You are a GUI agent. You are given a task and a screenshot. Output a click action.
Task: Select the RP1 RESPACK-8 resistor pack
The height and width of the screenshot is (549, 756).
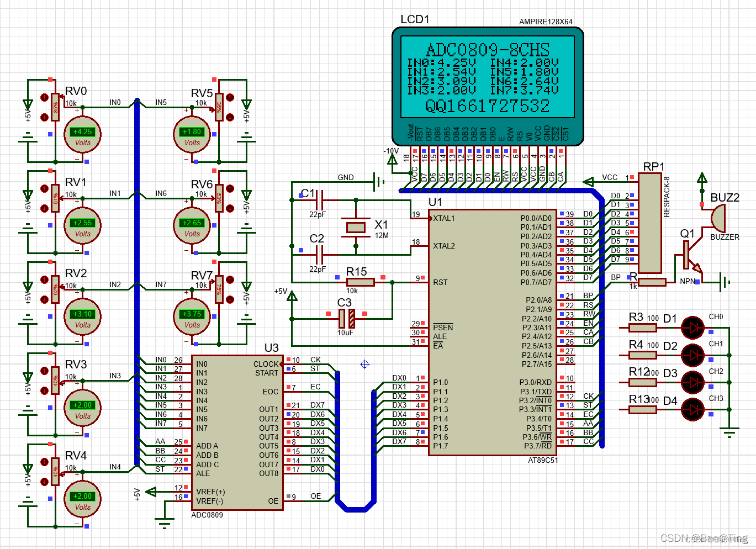coord(650,223)
